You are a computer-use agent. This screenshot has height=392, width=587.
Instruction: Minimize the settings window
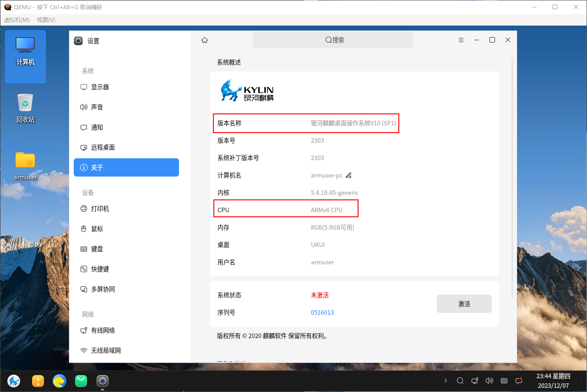477,40
